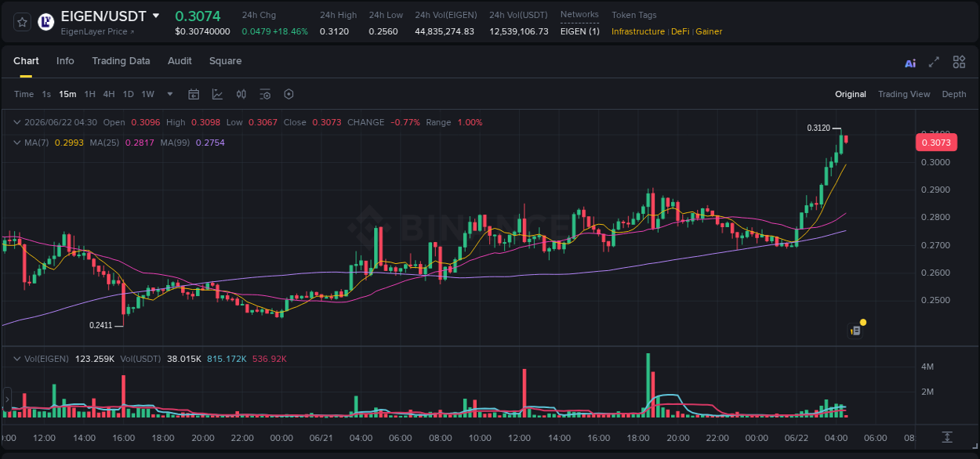This screenshot has height=459, width=980.
Task: Open the Infrastructure token tag
Action: pos(638,31)
